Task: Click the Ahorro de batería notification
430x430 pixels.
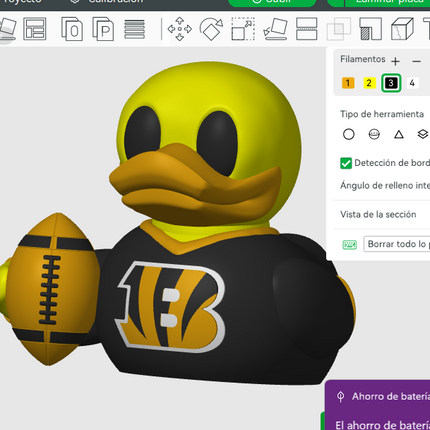Action: [x=378, y=405]
